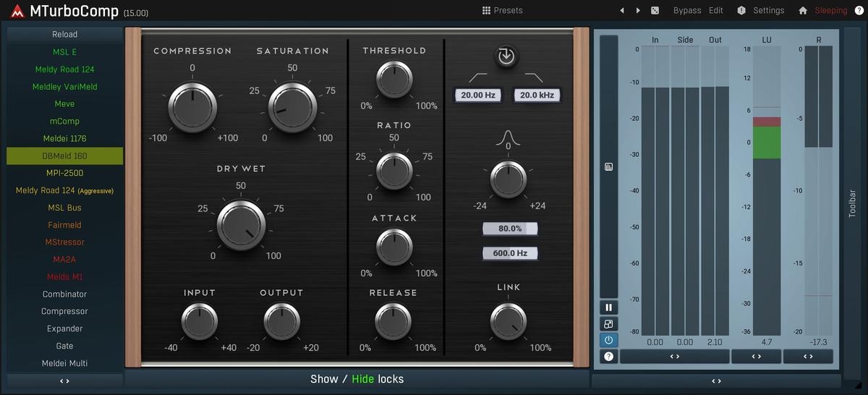Go to the next preset arrow

pyautogui.click(x=638, y=11)
